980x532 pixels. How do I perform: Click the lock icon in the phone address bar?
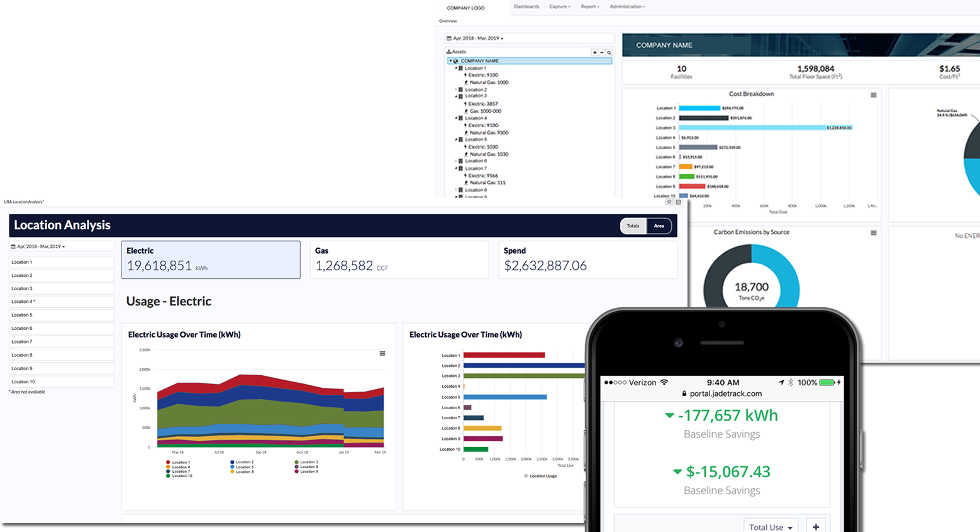(x=684, y=393)
